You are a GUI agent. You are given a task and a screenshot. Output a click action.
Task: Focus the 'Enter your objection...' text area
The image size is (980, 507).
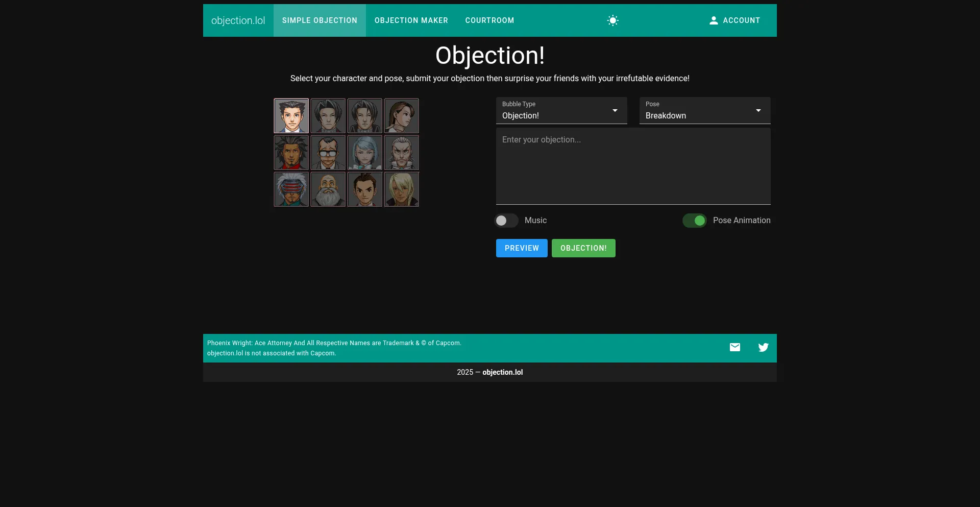point(633,166)
